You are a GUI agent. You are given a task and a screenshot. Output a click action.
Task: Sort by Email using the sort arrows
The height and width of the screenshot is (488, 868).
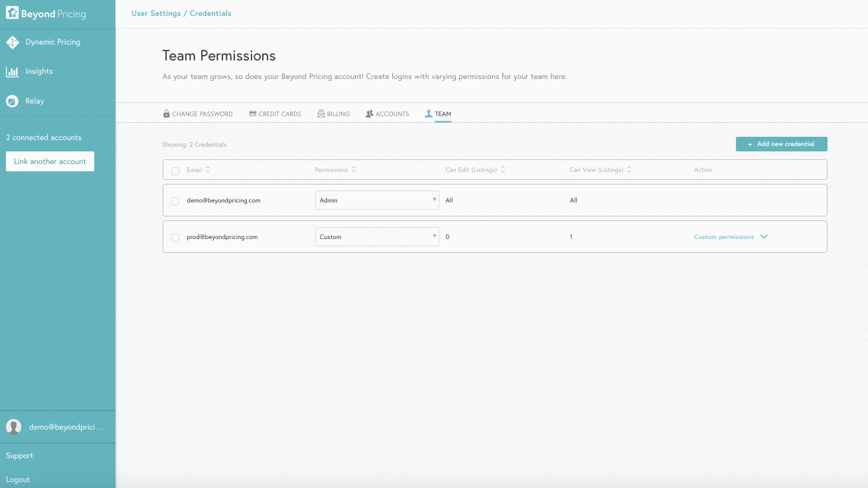click(x=208, y=169)
